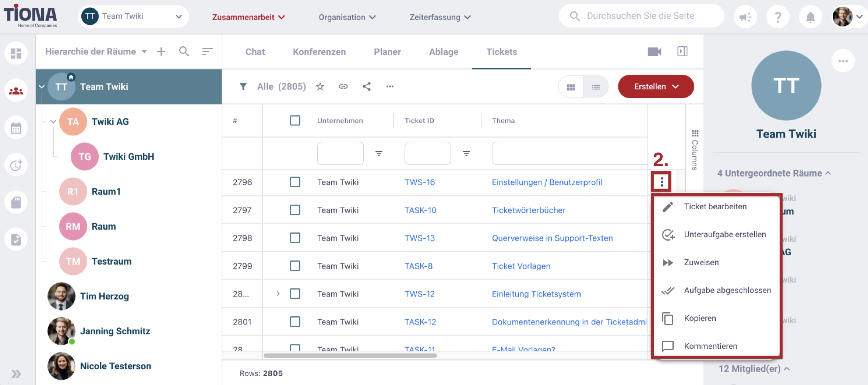
Task: Open the task checklist icon in left sidebar
Action: [16, 239]
